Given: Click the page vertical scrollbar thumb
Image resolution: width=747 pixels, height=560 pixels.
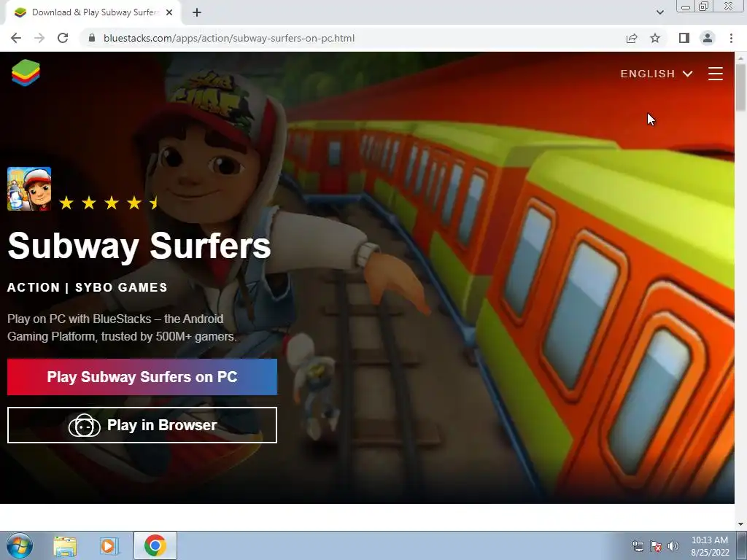Looking at the screenshot, I should (741, 88).
